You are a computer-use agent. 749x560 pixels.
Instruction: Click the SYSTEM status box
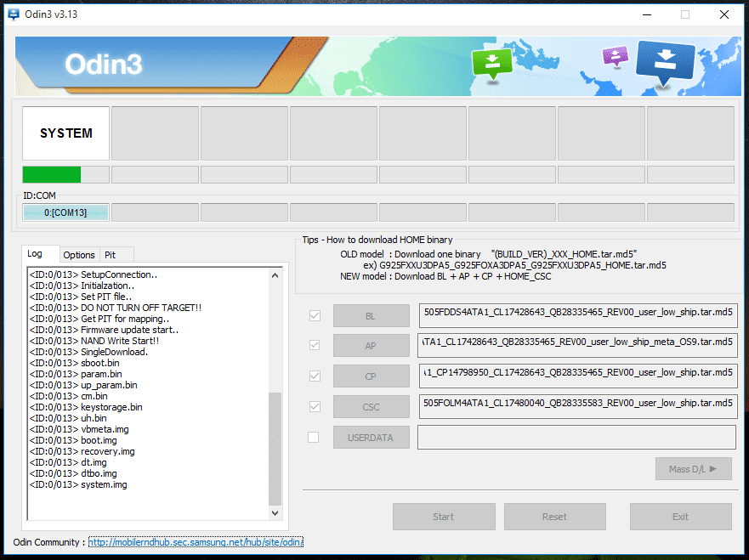pyautogui.click(x=66, y=133)
